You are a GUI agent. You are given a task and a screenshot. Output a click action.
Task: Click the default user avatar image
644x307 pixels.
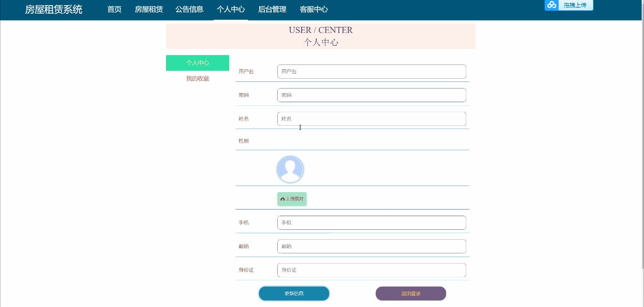point(290,169)
